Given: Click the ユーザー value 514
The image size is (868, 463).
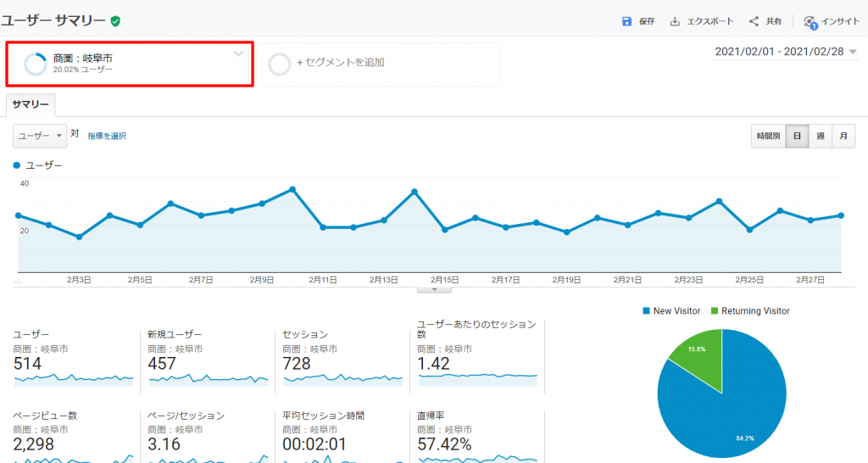Looking at the screenshot, I should click(x=27, y=364).
